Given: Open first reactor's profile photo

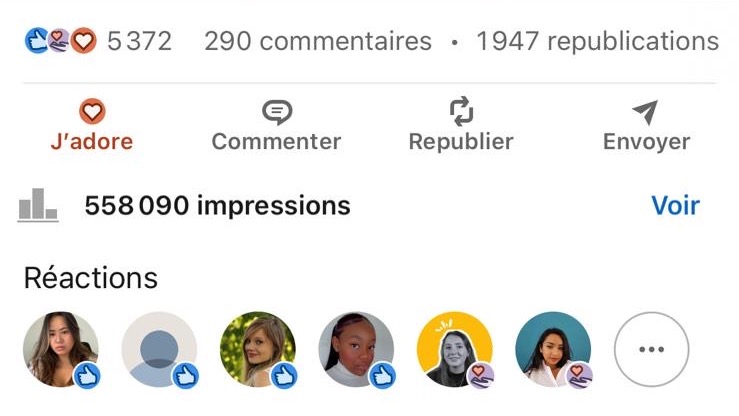Looking at the screenshot, I should pos(61,349).
